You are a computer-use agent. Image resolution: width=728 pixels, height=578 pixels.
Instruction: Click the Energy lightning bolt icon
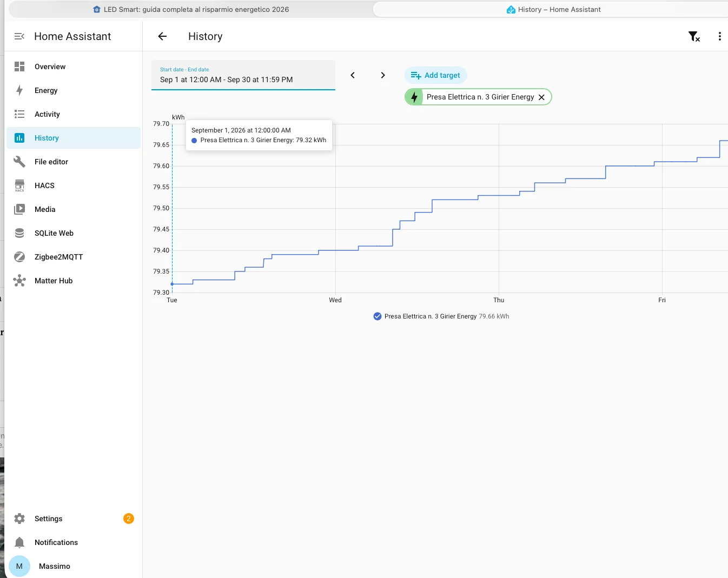click(19, 90)
